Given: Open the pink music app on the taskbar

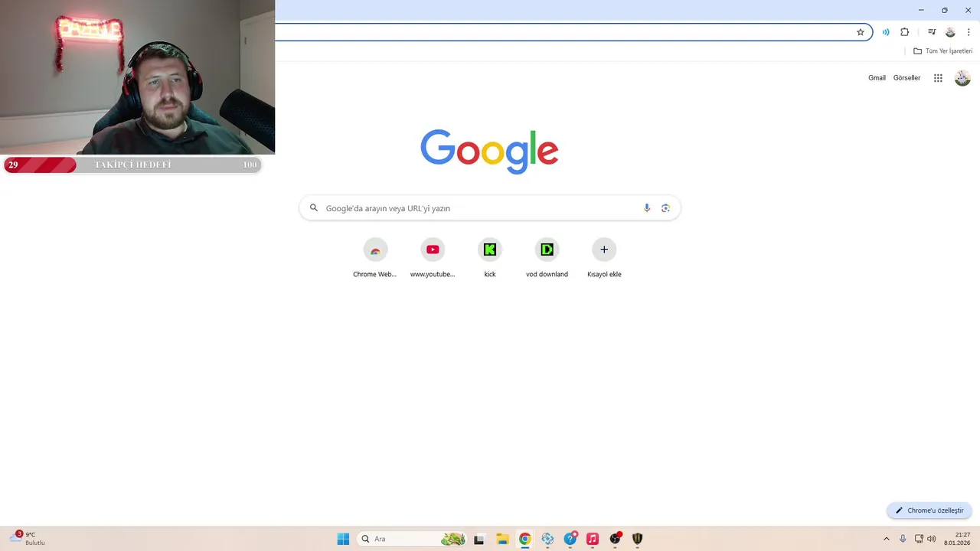Looking at the screenshot, I should (592, 539).
